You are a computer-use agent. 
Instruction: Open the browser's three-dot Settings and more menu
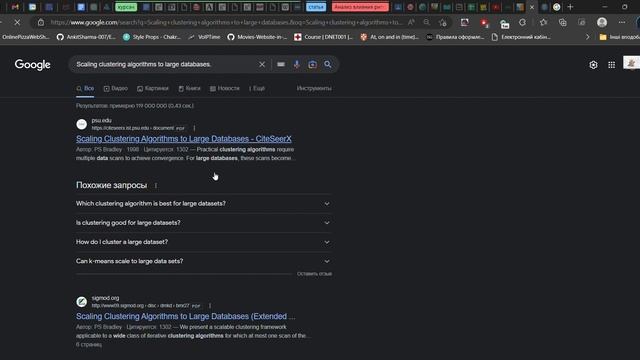coord(622,22)
